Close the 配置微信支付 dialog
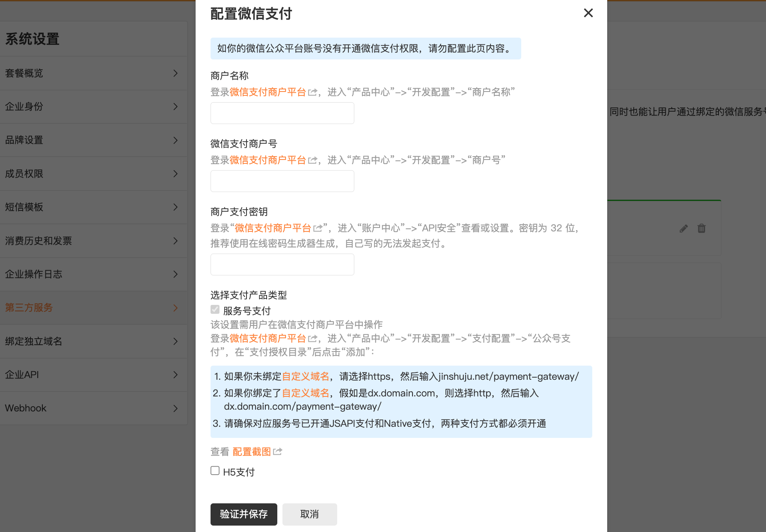This screenshot has height=532, width=766. click(x=588, y=13)
